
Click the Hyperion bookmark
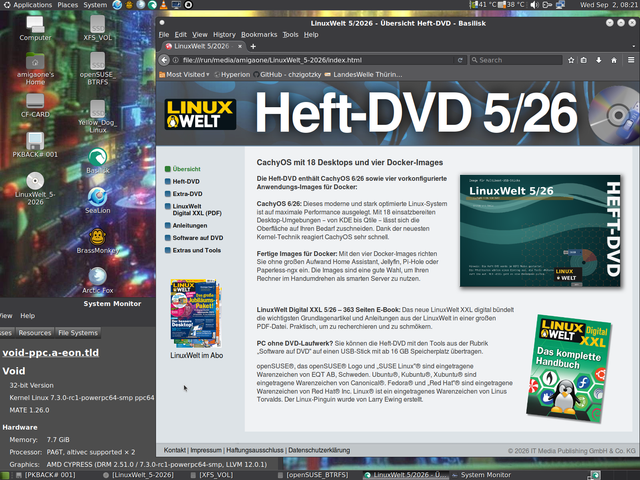point(232,75)
